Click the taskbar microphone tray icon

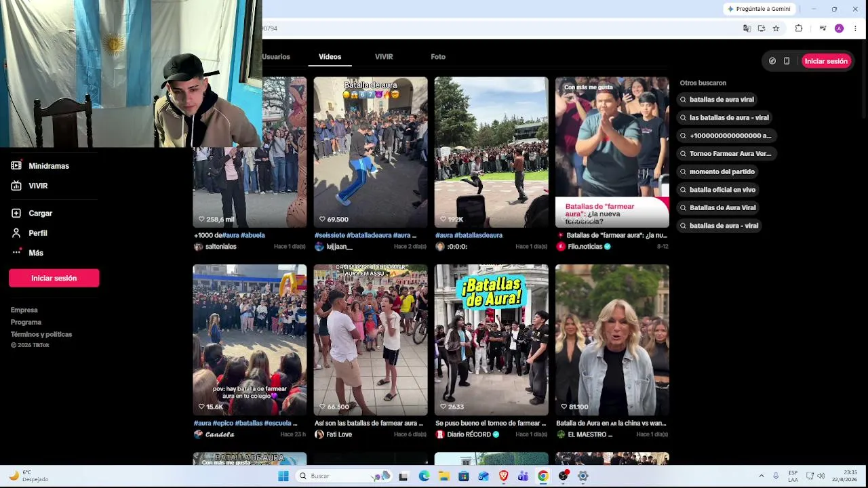(776, 476)
